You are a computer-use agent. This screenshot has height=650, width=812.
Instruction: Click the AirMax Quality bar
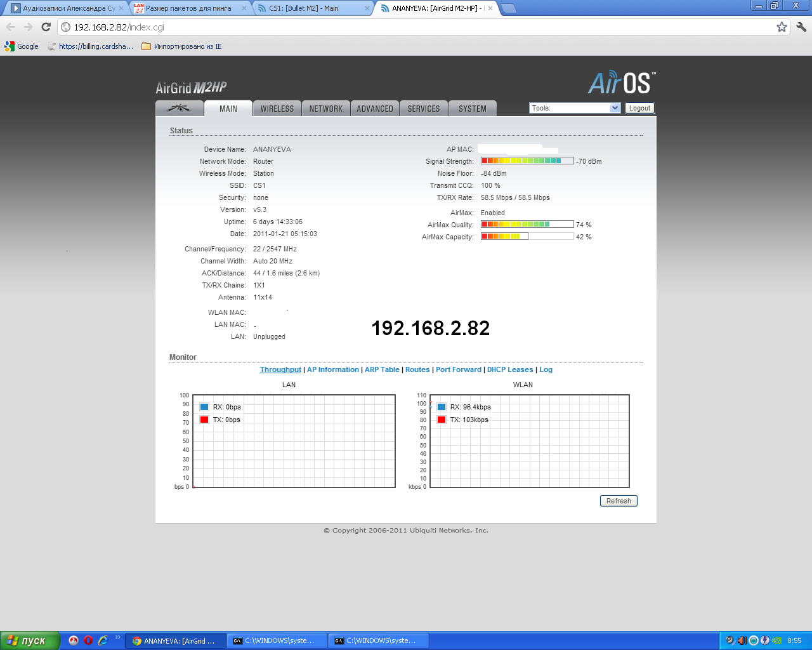click(527, 225)
